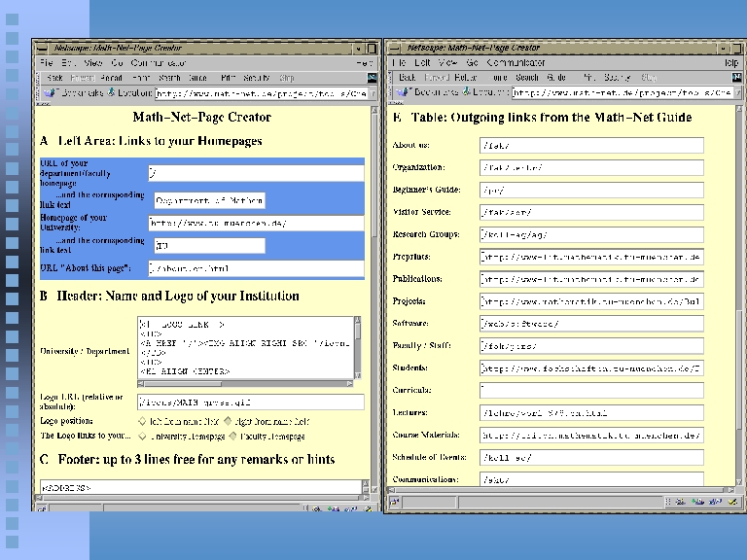
Task: Click the Netscape logo in left window
Action: point(373,78)
